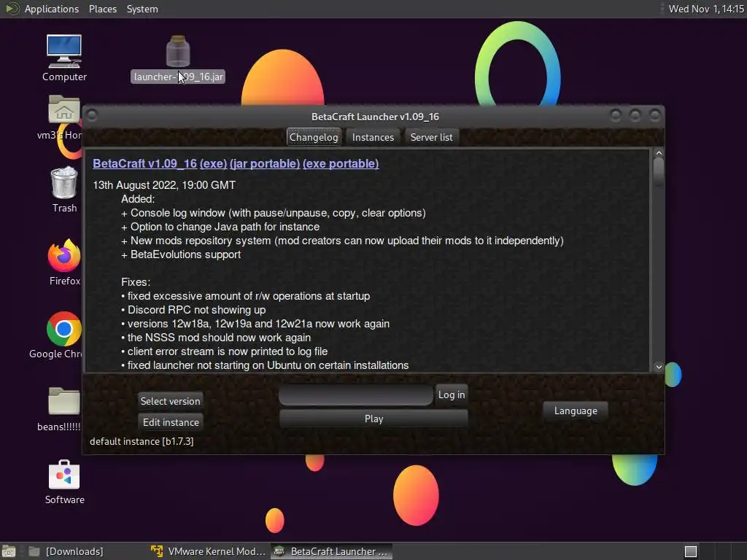The width and height of the screenshot is (747, 560).
Task: Click the BetaCraft Launcher taskbar entry
Action: [332, 551]
